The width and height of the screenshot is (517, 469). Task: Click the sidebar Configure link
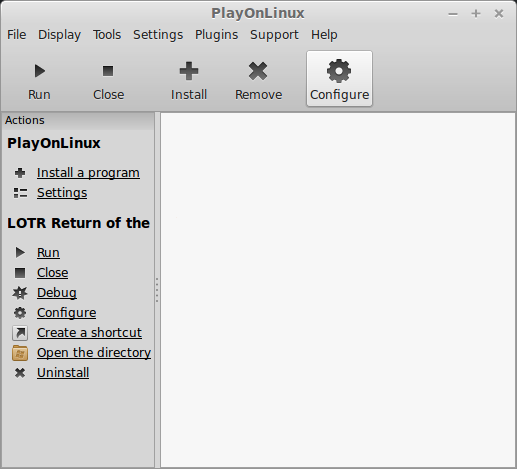click(x=67, y=313)
